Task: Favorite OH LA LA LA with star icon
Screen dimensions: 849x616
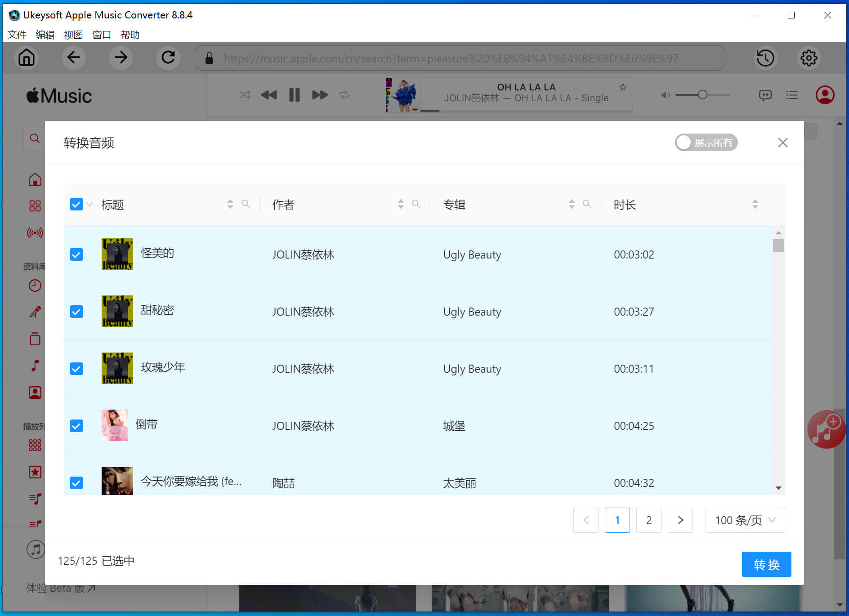Action: tap(623, 87)
